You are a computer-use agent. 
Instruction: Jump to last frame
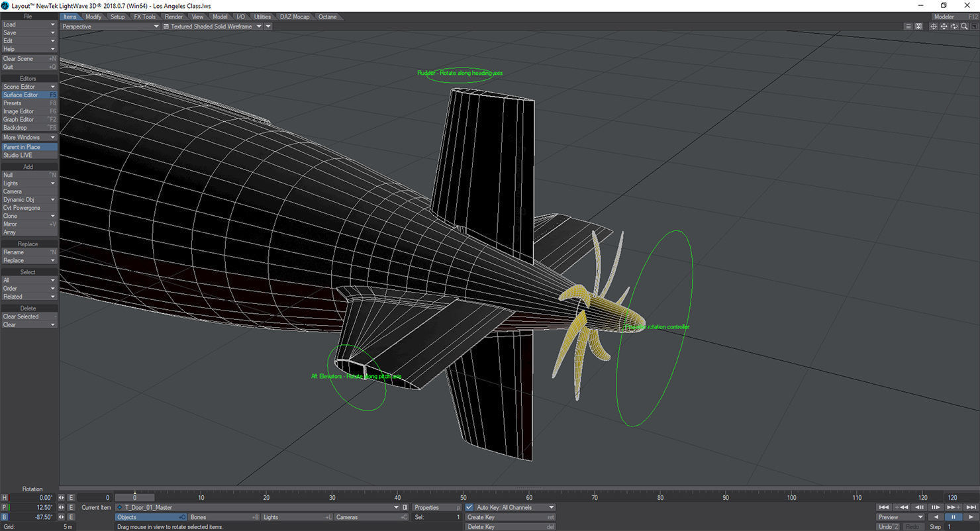pos(970,507)
